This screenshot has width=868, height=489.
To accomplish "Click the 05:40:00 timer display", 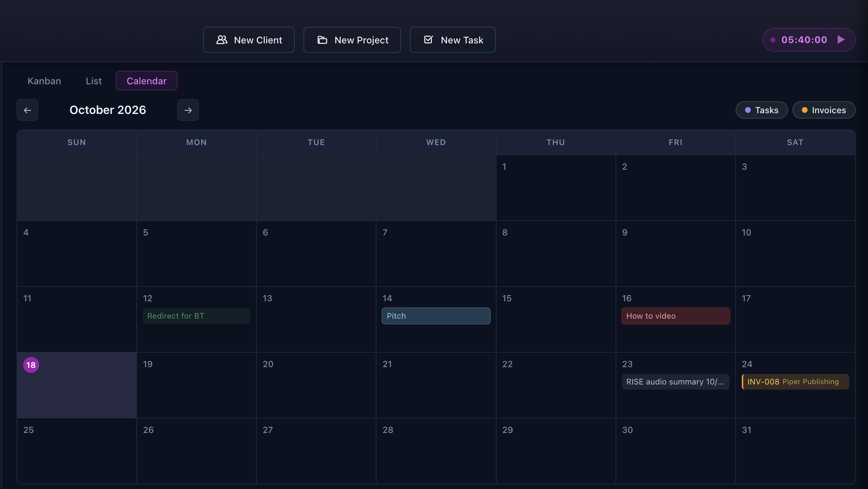I will 804,40.
